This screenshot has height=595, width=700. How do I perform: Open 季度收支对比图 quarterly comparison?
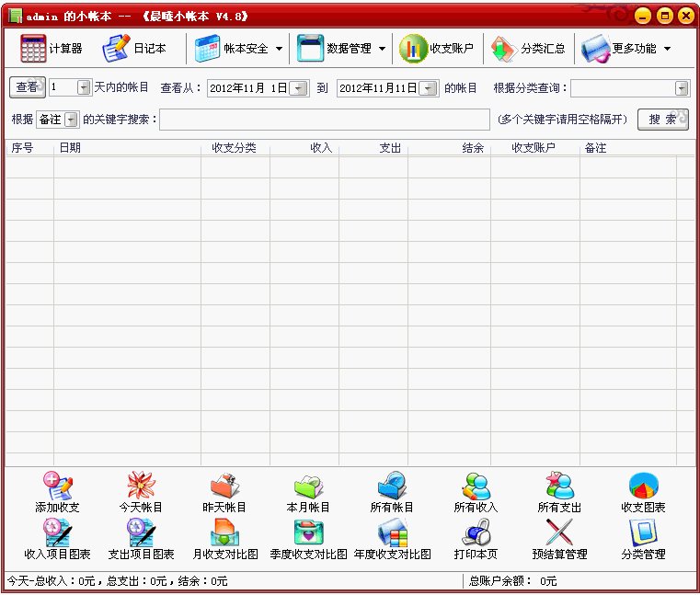(x=308, y=539)
